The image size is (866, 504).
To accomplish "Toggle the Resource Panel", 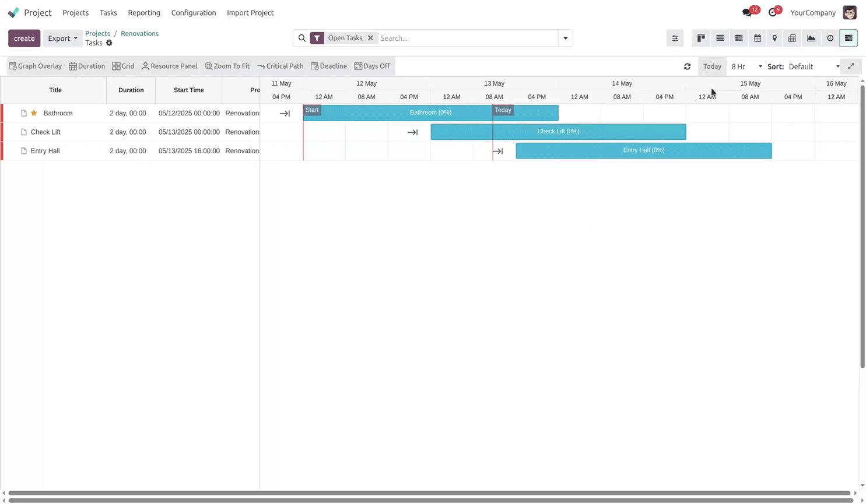I will coord(170,66).
